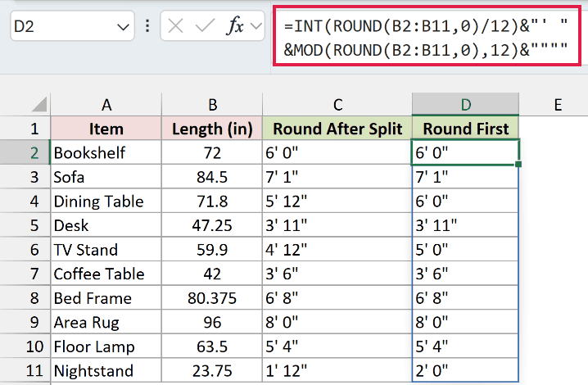Click the Round First cell 2' 0"
The height and width of the screenshot is (385, 588).
pyautogui.click(x=465, y=370)
